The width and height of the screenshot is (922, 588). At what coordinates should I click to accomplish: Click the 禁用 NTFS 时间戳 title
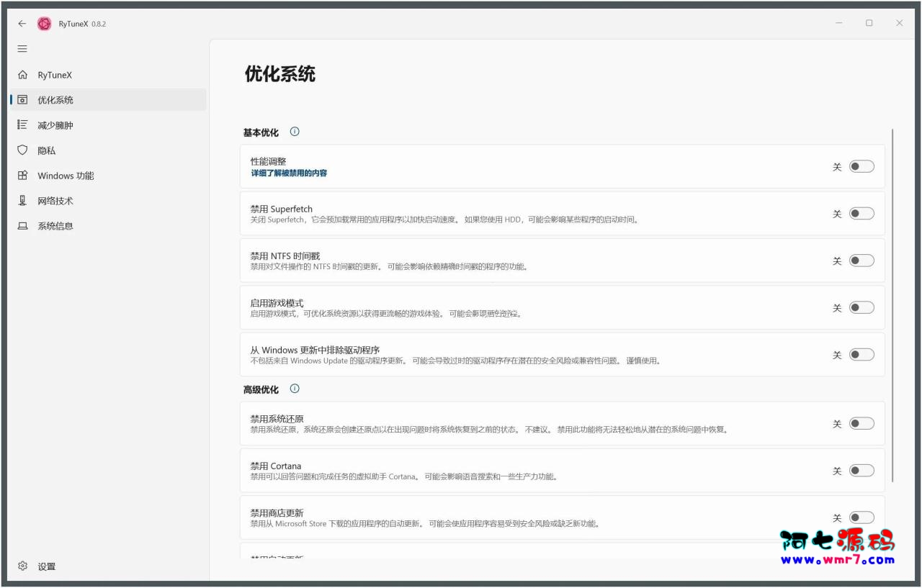285,255
